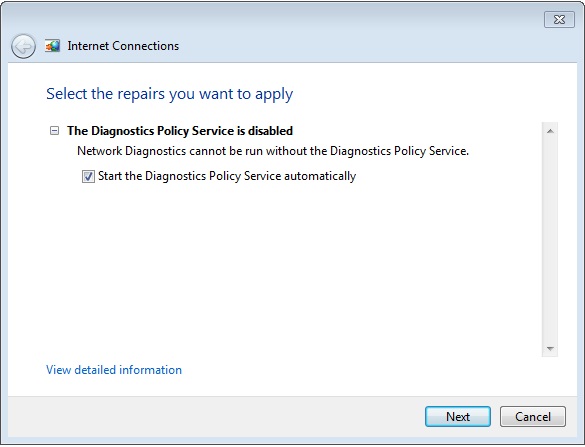Click the 'Select the repairs you want to apply' heading
This screenshot has width=585, height=447.
(x=169, y=94)
